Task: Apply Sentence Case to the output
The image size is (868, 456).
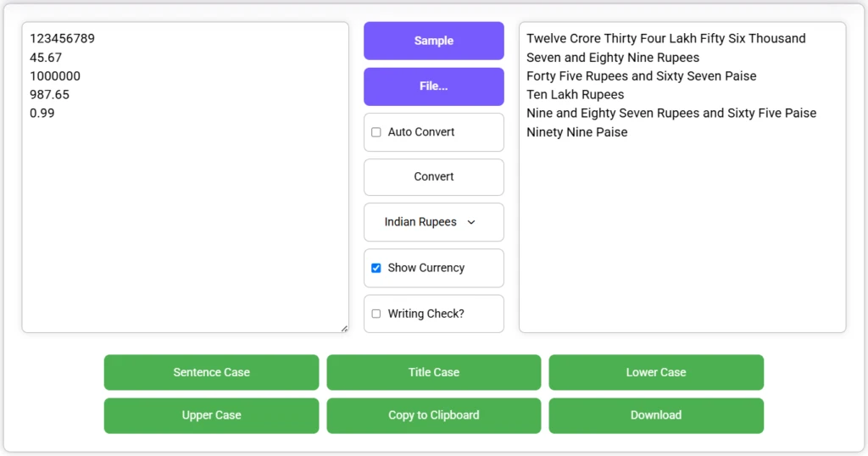Action: pos(211,372)
